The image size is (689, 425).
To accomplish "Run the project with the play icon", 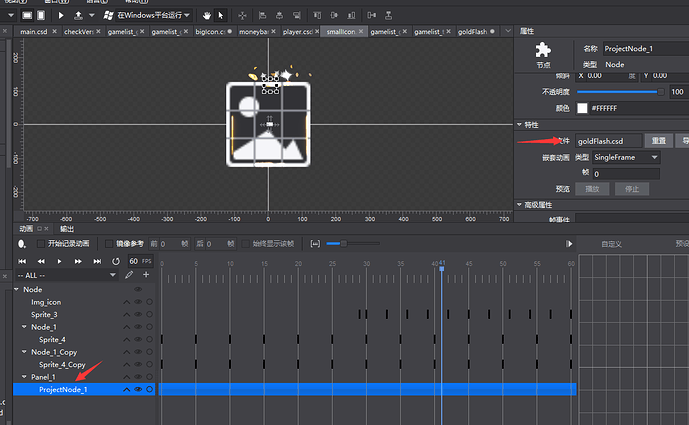I will coord(61,15).
